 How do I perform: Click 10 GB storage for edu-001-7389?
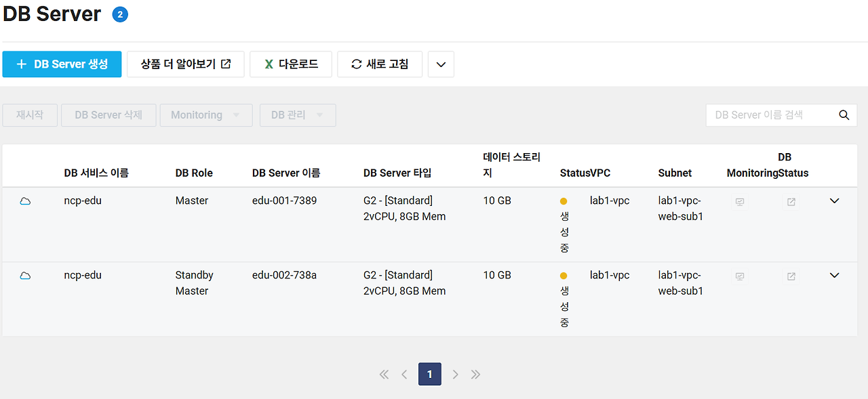pos(497,201)
